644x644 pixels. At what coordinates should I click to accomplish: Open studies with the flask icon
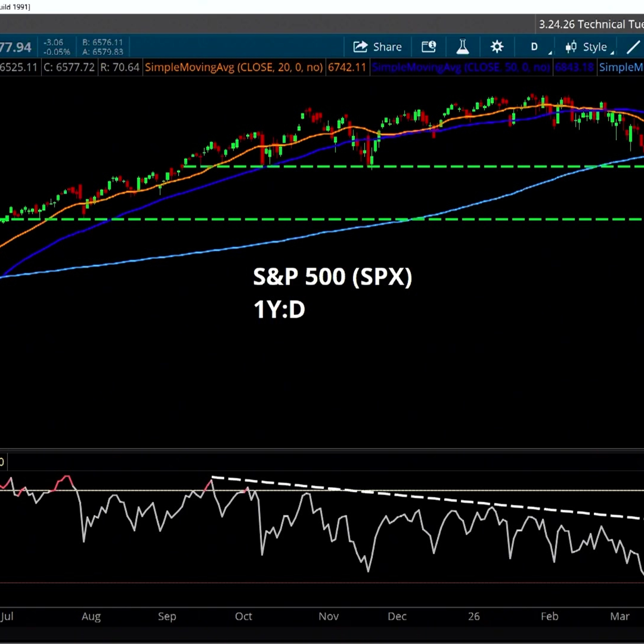(463, 47)
